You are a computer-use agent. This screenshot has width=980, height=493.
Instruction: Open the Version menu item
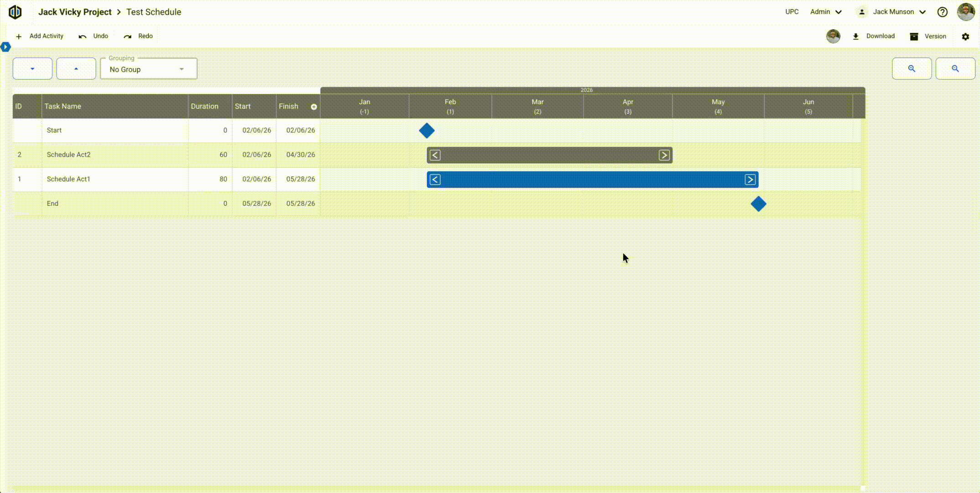tap(928, 36)
